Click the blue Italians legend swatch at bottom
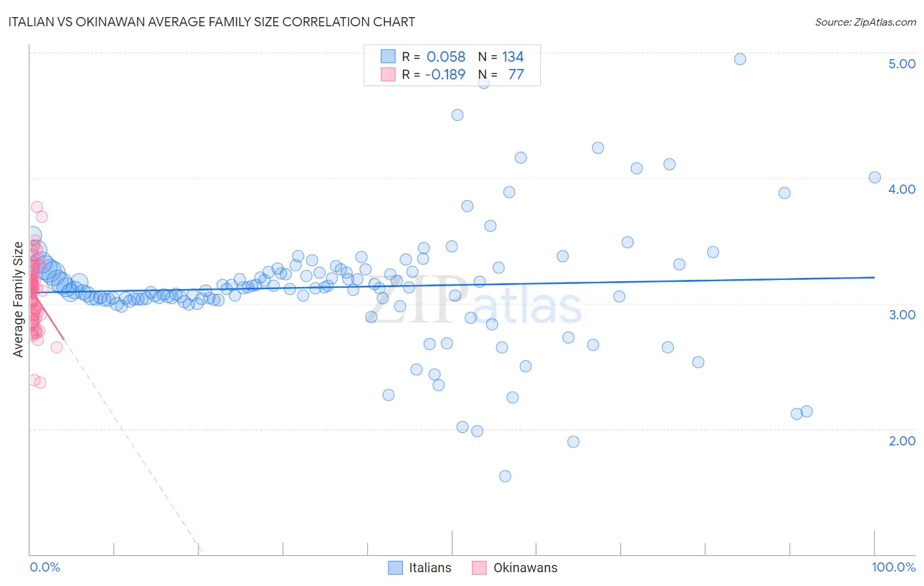This screenshot has width=924, height=586. [x=395, y=568]
